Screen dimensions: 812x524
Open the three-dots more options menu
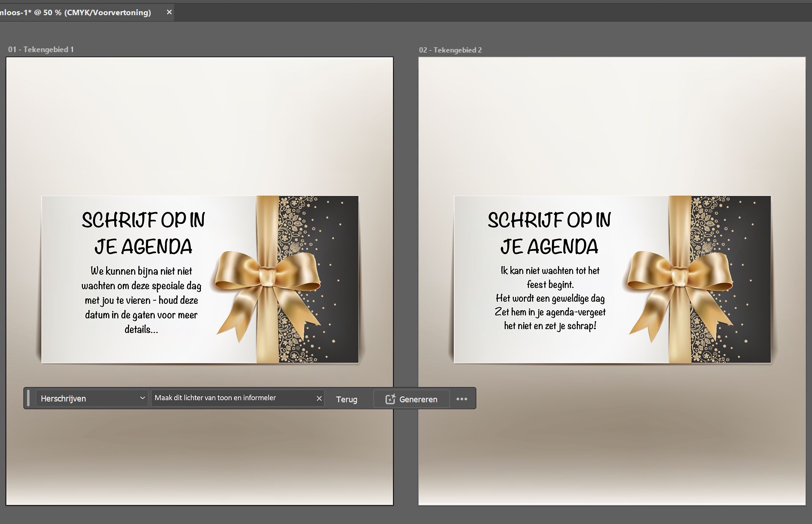[462, 399]
